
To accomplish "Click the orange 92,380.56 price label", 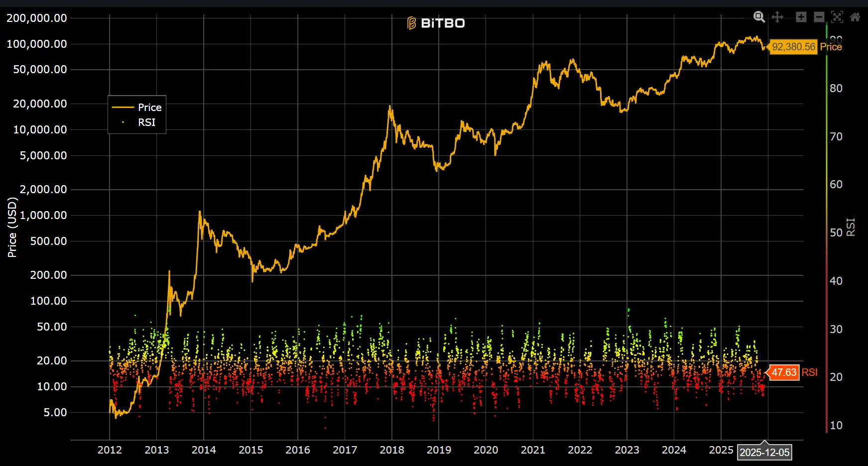I will coord(793,47).
